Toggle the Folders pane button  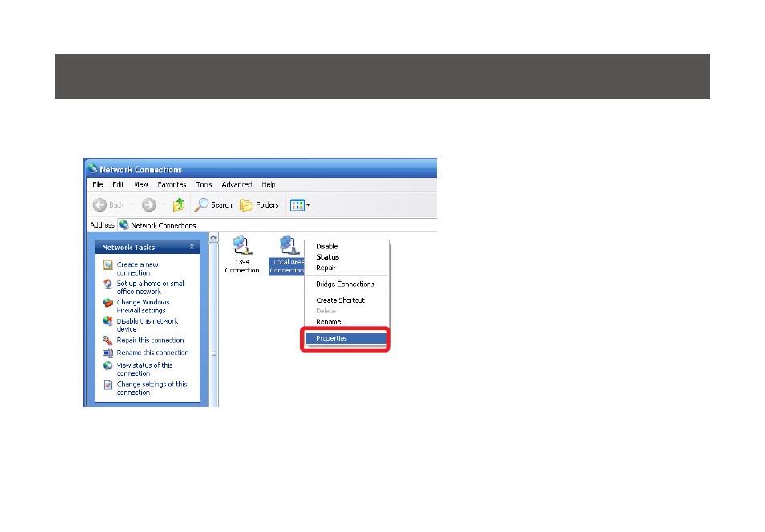tap(259, 205)
